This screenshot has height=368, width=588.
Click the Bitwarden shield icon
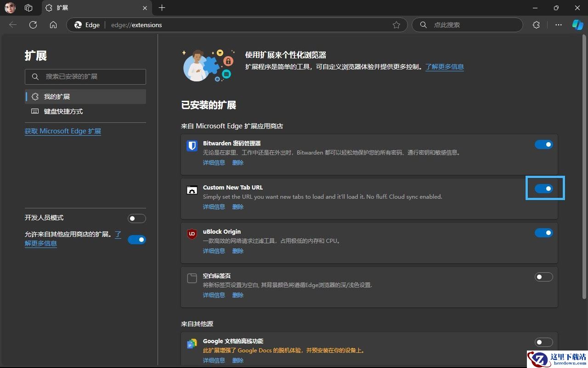click(192, 146)
